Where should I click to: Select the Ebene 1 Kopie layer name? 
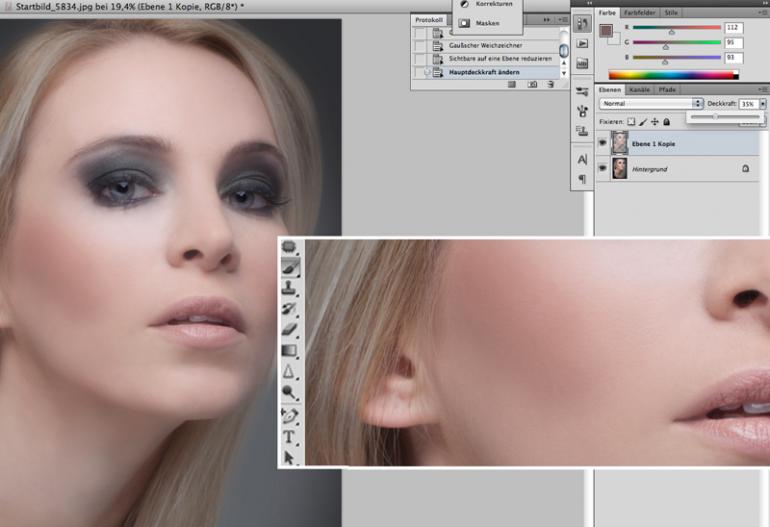click(x=654, y=144)
